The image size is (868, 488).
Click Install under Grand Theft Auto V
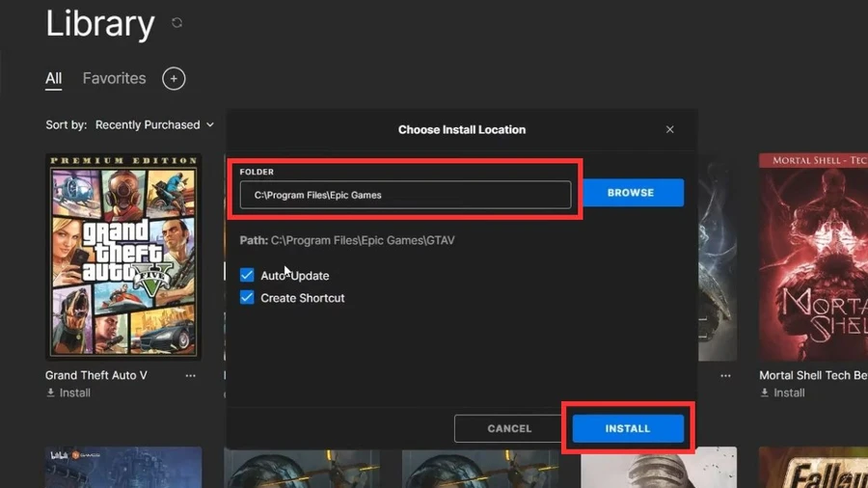(74, 393)
